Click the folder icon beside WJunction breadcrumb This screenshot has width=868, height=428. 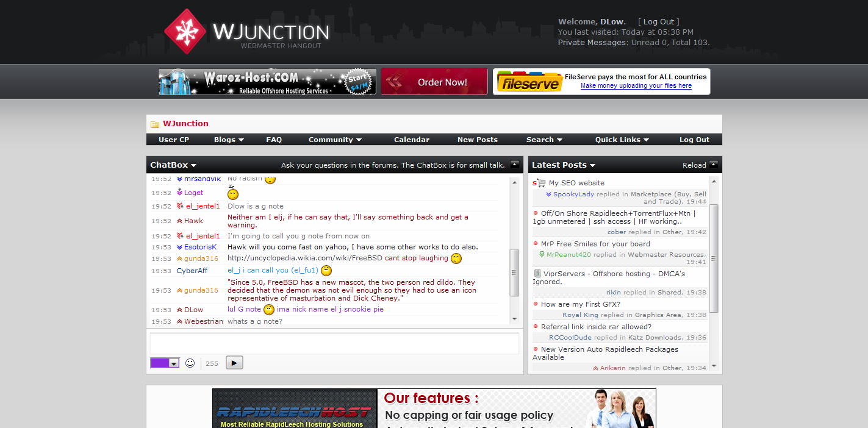(x=155, y=124)
